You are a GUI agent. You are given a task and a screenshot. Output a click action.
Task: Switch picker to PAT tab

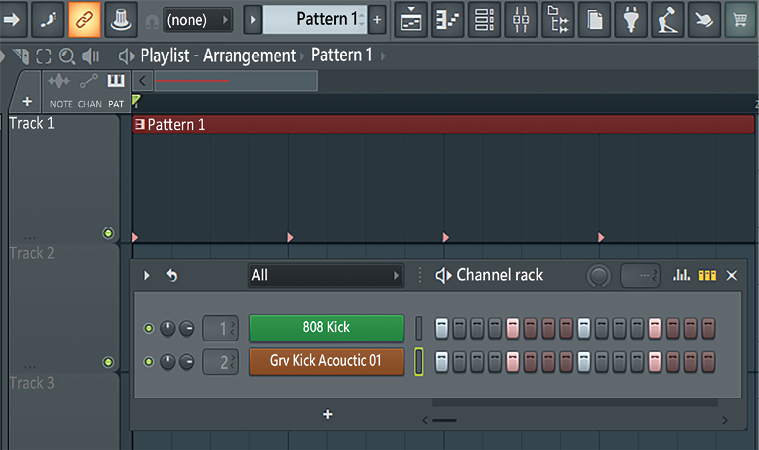[x=116, y=91]
